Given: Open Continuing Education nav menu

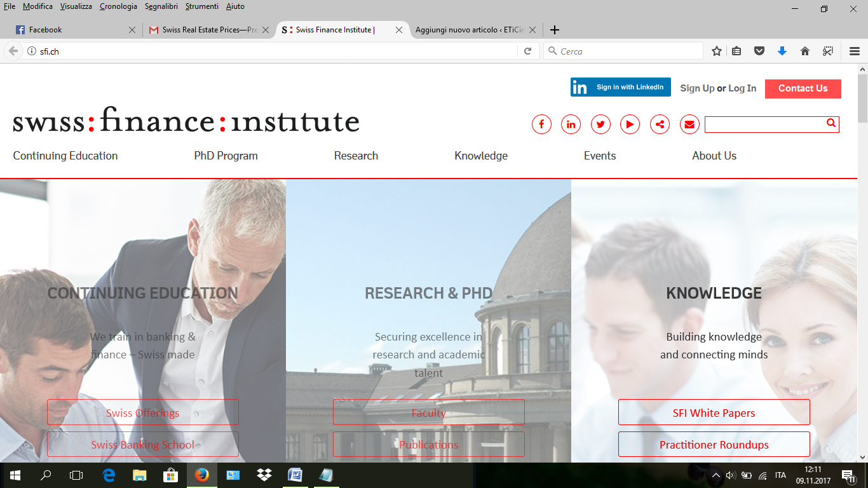Looking at the screenshot, I should [65, 156].
